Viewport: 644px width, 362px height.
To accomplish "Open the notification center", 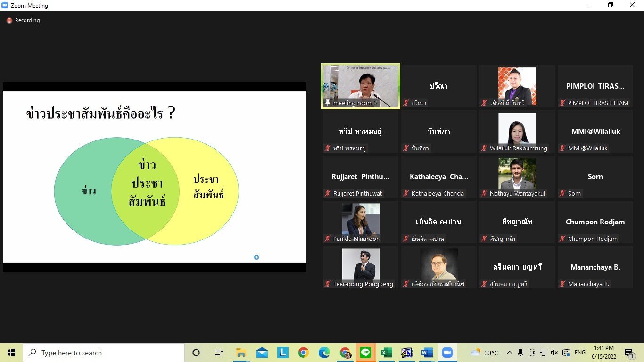I will point(629,353).
